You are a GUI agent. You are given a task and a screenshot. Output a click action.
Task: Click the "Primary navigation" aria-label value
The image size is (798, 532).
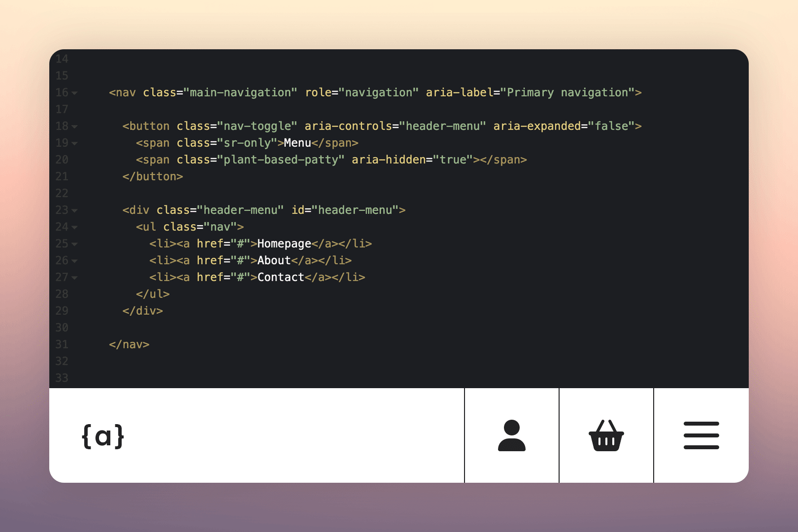click(x=567, y=93)
